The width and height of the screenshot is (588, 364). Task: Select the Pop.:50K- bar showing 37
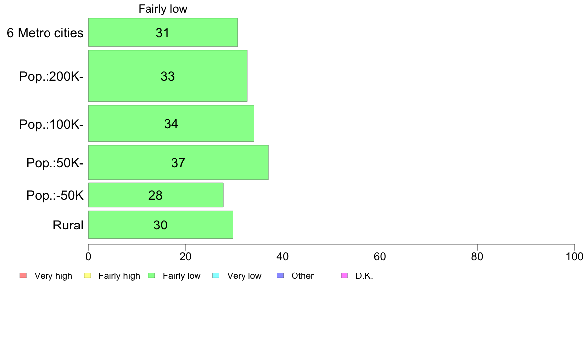click(179, 162)
